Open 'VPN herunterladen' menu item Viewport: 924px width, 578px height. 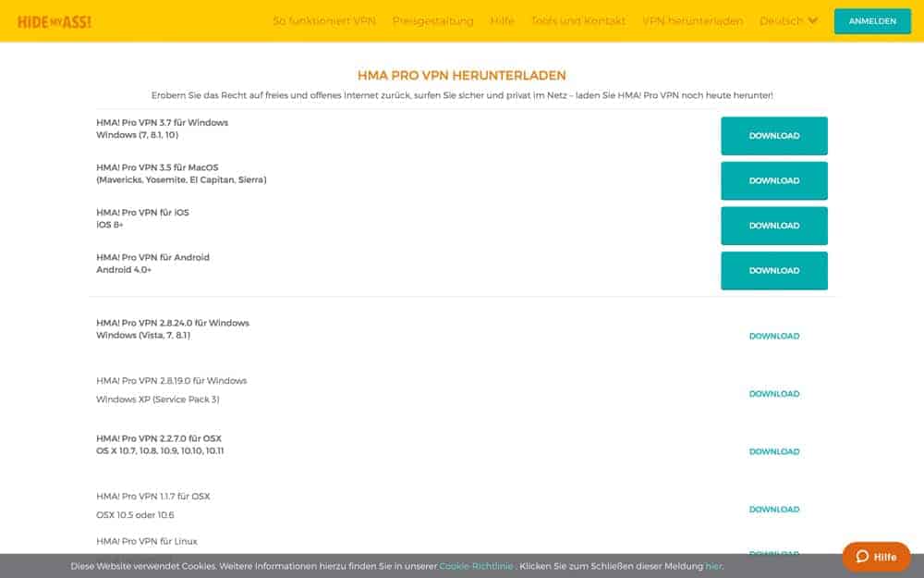692,21
